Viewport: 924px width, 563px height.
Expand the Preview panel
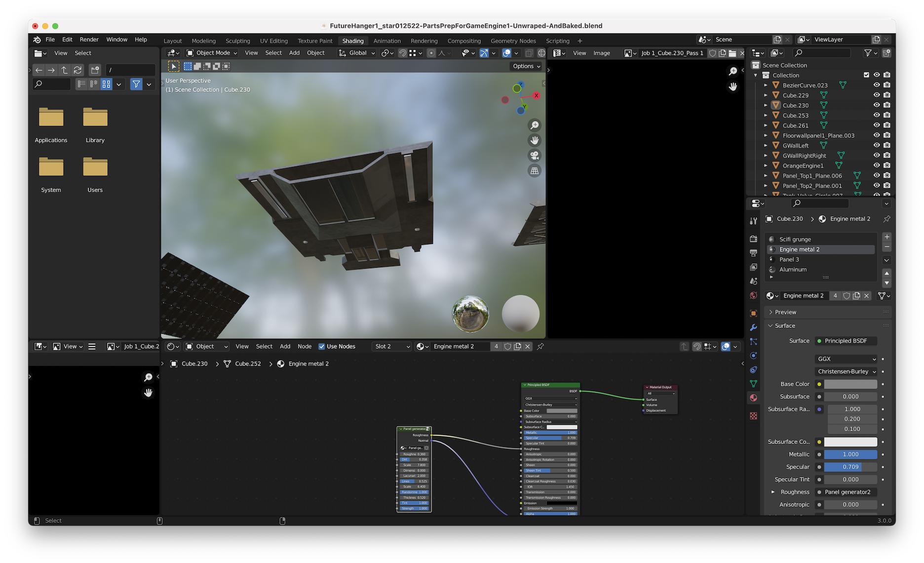coord(785,312)
